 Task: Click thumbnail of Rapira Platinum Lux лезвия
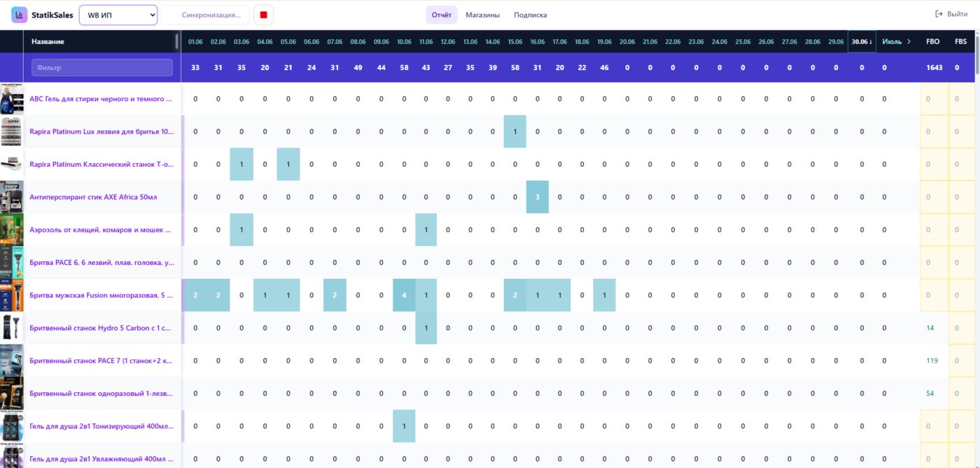point(12,132)
